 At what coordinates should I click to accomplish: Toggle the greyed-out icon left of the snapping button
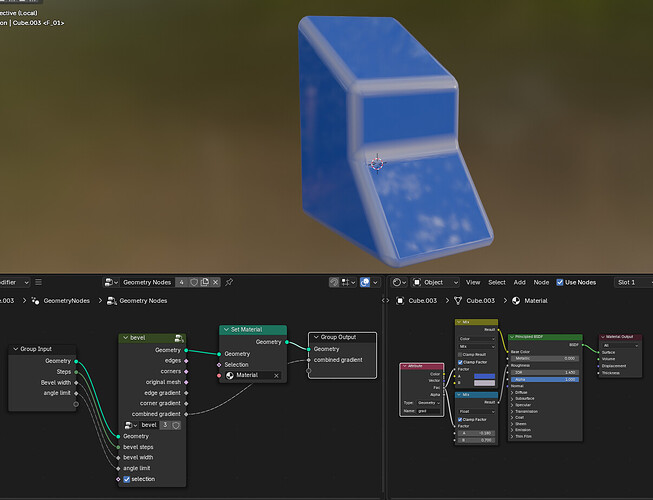click(x=334, y=282)
